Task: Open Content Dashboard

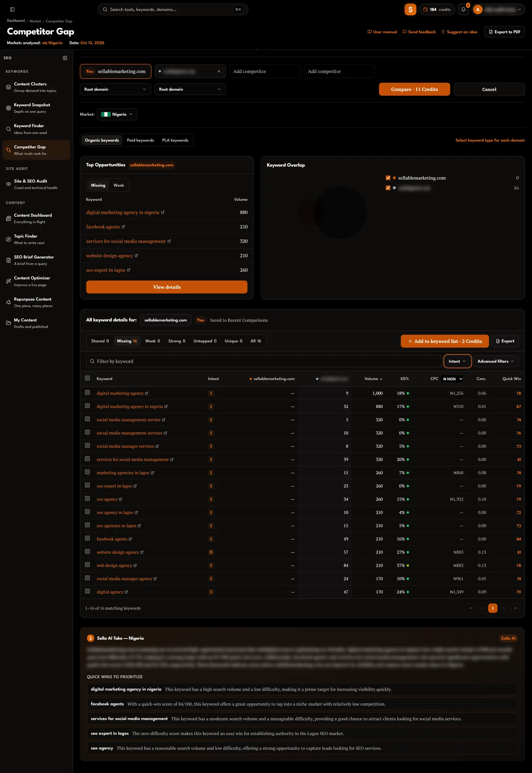Action: (36, 219)
